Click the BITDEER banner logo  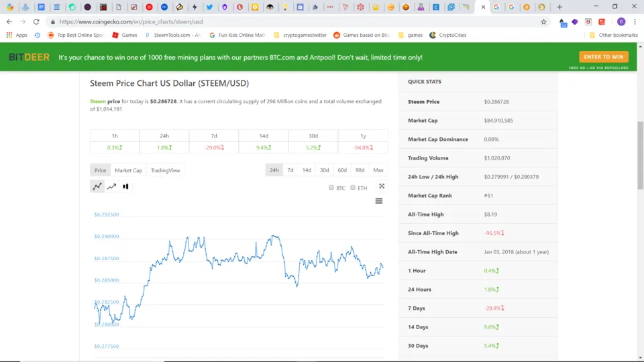pos(29,58)
